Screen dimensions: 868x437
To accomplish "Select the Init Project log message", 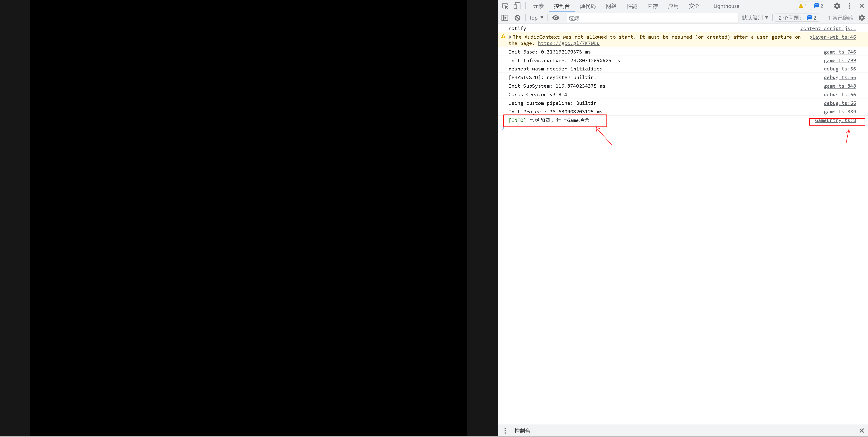I will 556,112.
